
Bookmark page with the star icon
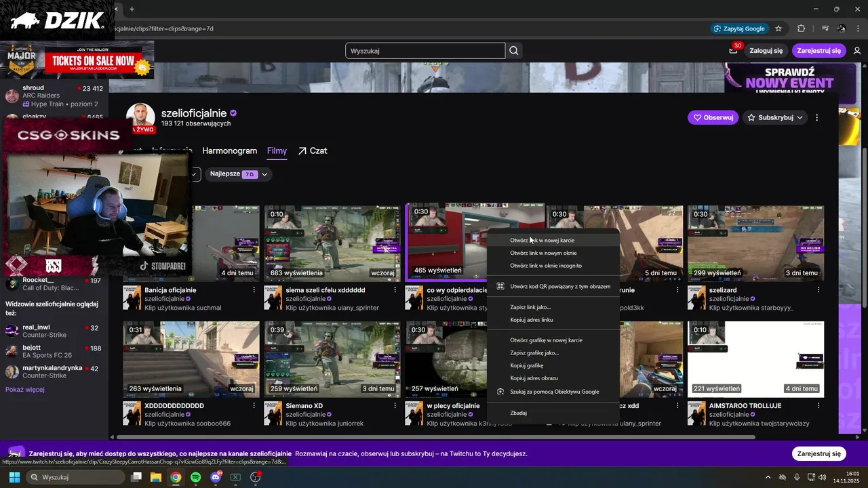[778, 28]
